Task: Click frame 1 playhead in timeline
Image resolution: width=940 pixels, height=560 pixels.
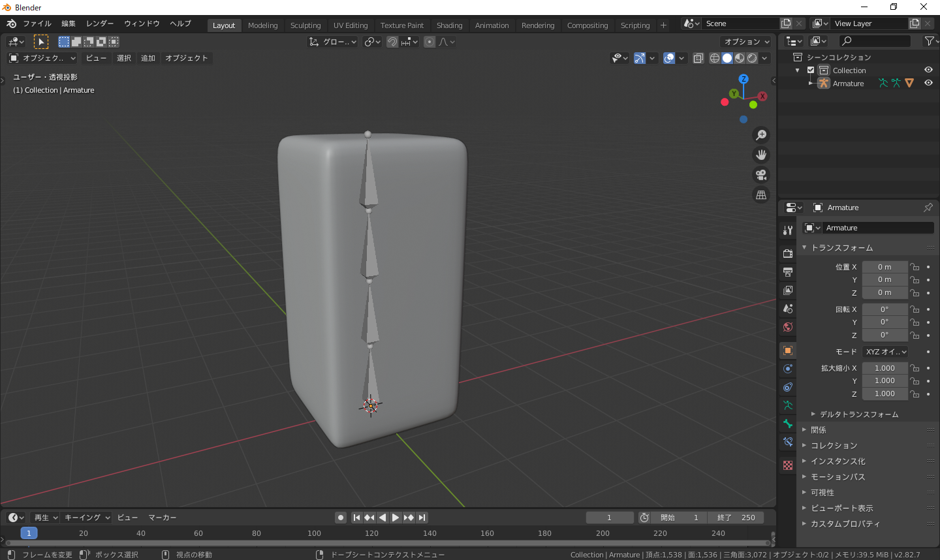Action: pos(29,533)
